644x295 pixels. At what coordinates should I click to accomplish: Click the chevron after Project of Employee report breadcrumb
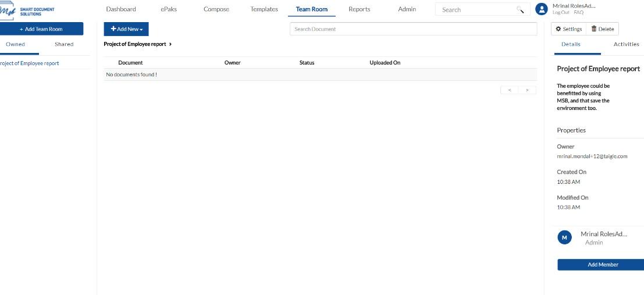pyautogui.click(x=170, y=44)
